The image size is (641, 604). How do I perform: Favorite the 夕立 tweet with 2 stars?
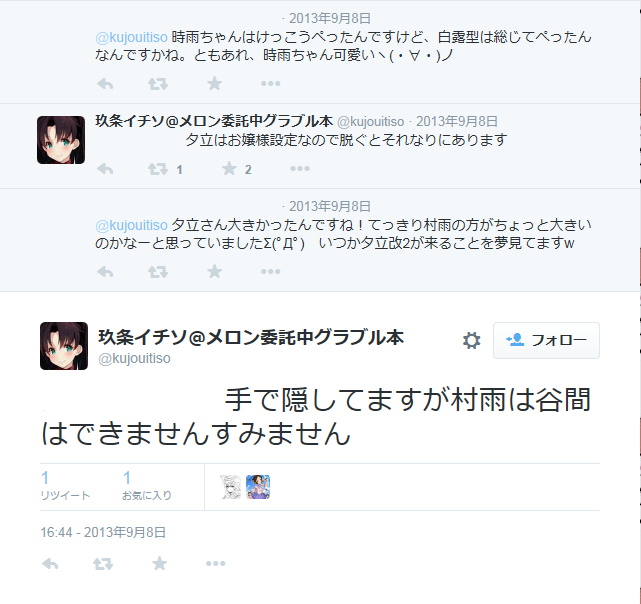[x=229, y=168]
